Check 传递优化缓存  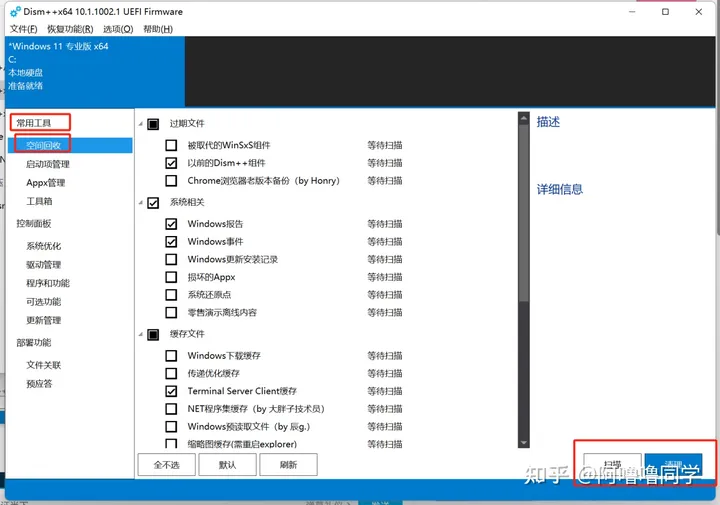point(171,373)
